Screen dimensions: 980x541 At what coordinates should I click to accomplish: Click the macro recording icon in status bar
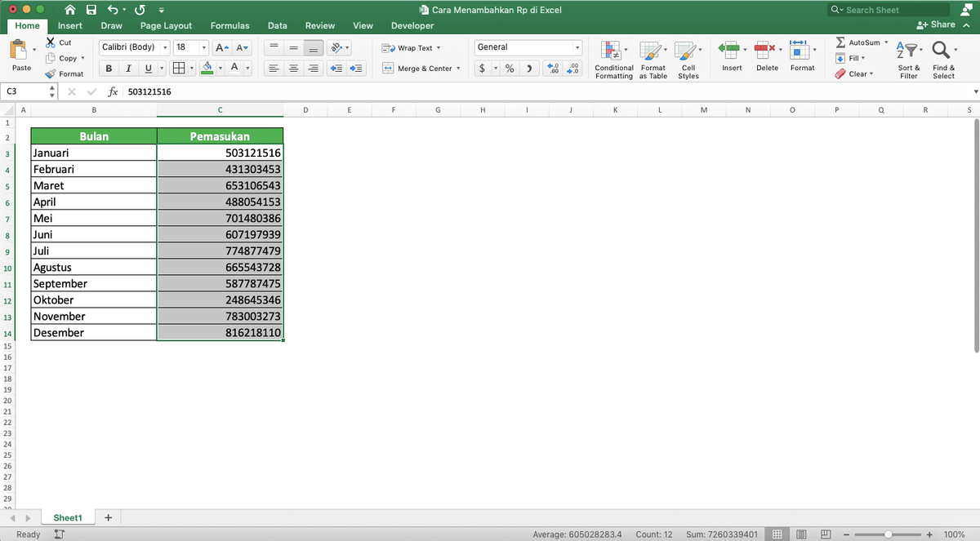(59, 534)
